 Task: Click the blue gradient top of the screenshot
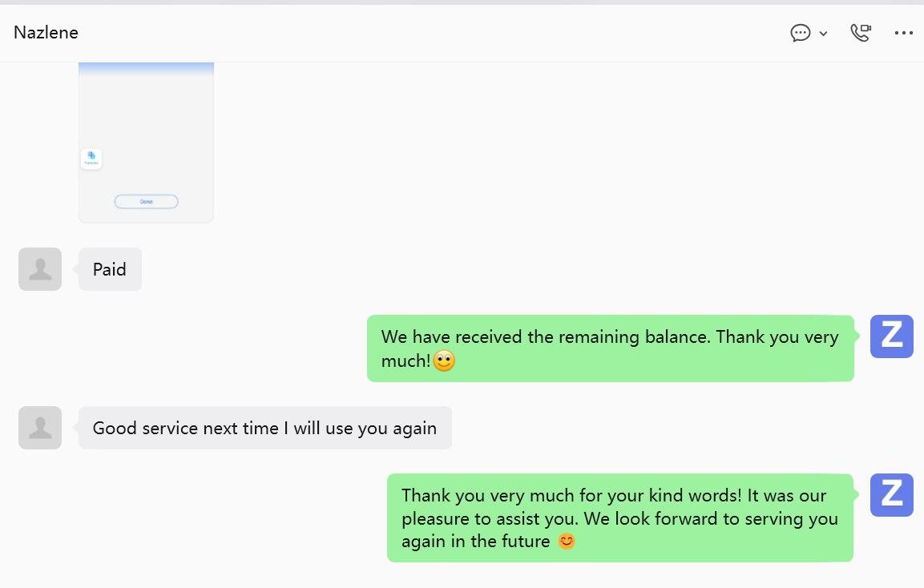(146, 70)
